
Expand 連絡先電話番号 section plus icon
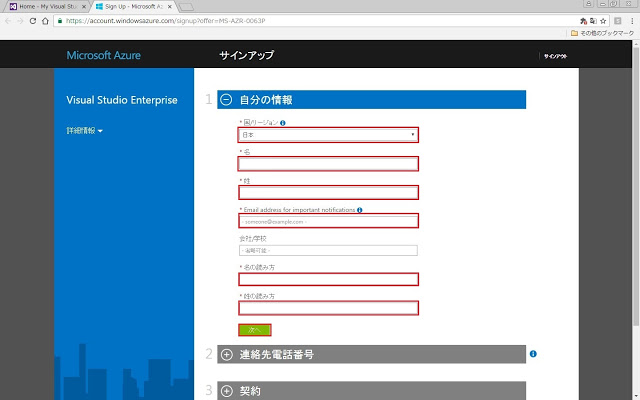pos(227,354)
